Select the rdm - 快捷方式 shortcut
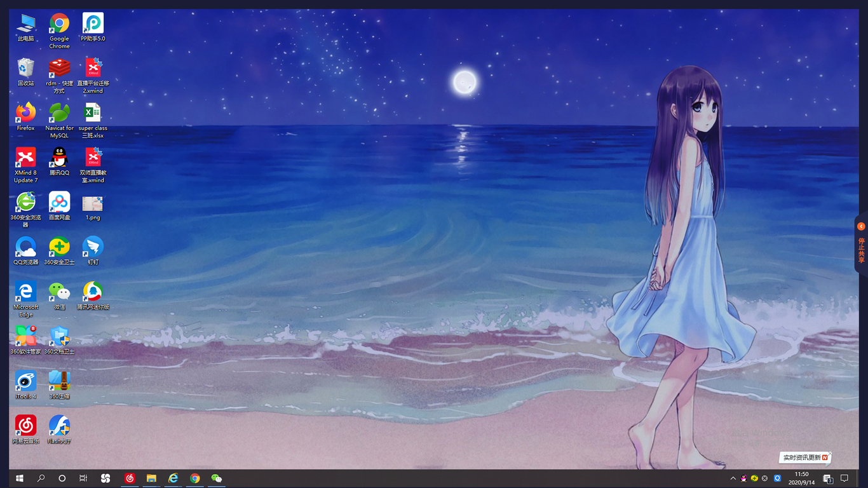Screen dimensions: 868x488 [59, 76]
